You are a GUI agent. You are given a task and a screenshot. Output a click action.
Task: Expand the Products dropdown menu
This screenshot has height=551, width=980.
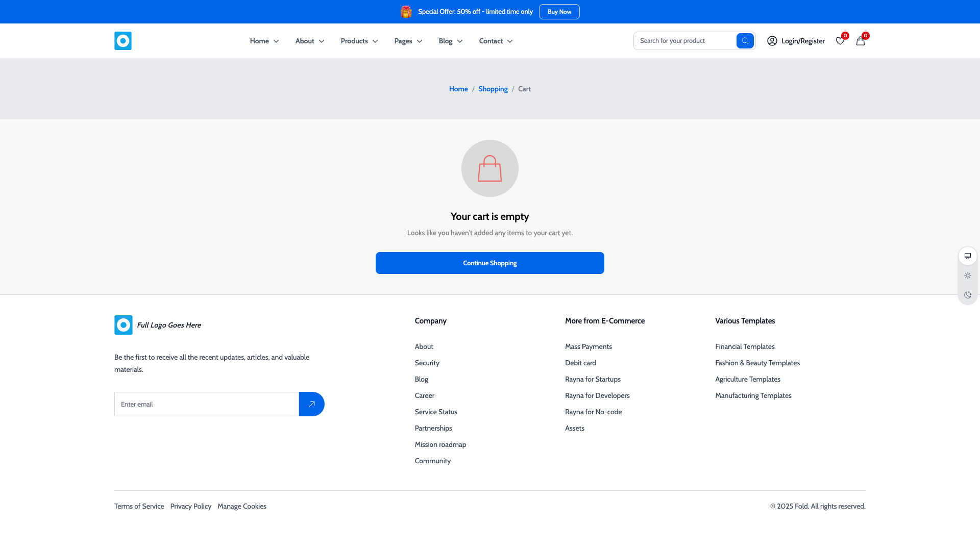359,41
